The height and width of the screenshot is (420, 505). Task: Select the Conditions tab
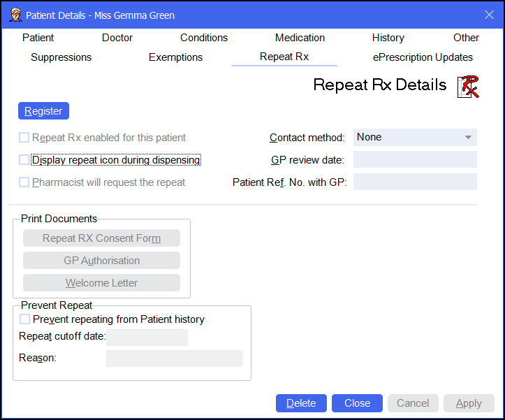pyautogui.click(x=204, y=38)
